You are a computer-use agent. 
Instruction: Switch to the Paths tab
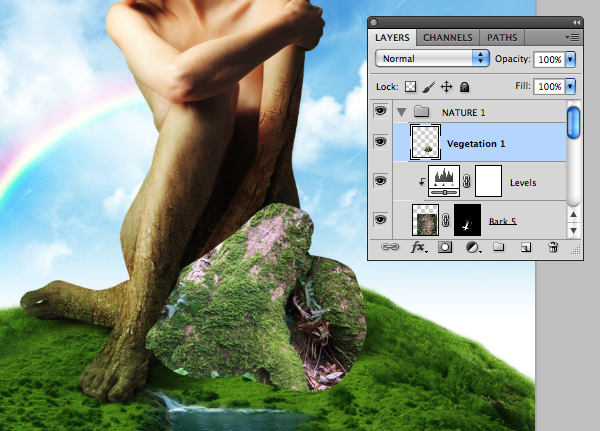pyautogui.click(x=502, y=38)
